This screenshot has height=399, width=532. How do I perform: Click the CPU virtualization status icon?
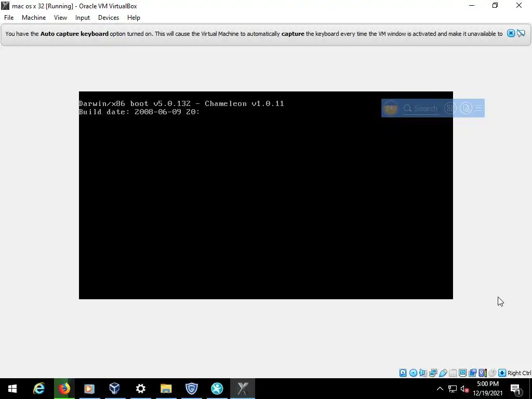coord(483,373)
